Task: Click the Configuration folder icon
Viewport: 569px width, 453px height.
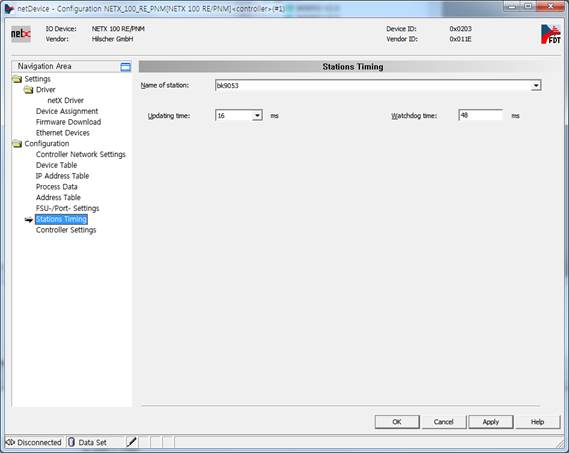Action: click(x=17, y=144)
